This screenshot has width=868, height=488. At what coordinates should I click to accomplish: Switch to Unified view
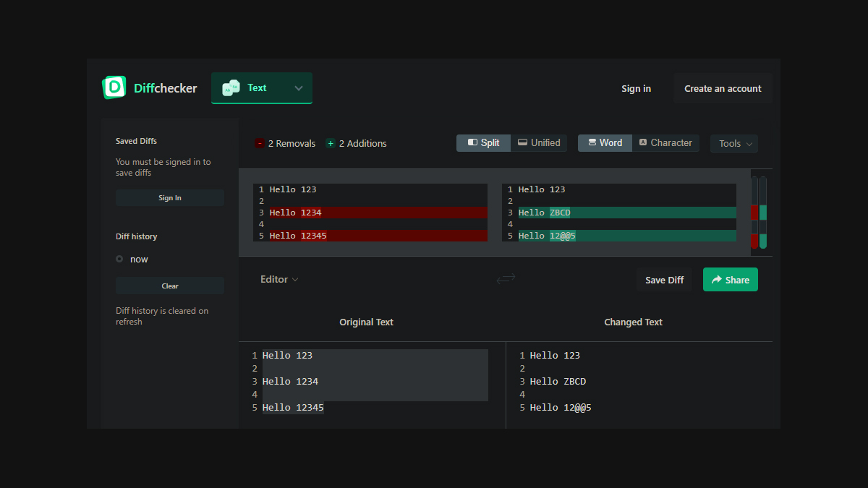(539, 143)
